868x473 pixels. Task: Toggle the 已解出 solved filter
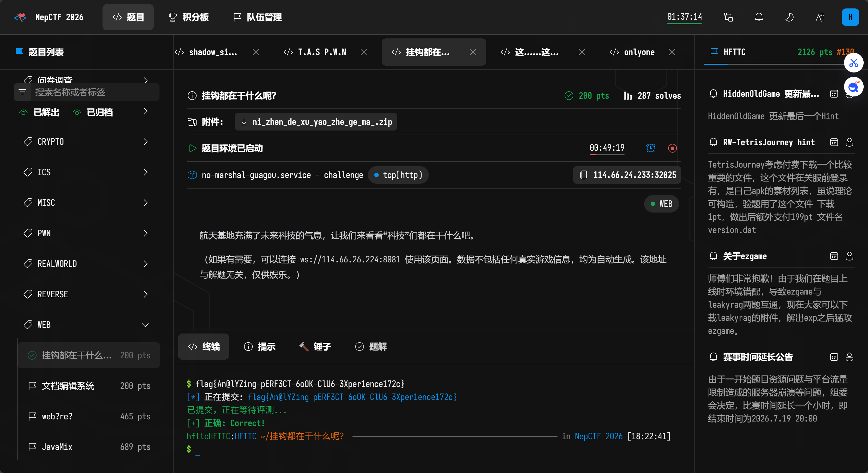tap(40, 112)
